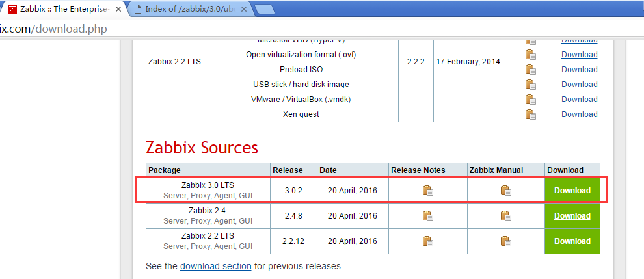
Task: Open Release Notes icon for Zabbix 2.2 LTS sources
Action: pos(427,241)
